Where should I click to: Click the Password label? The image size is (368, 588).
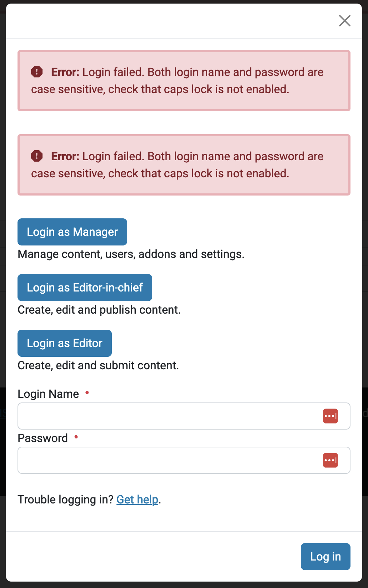43,438
